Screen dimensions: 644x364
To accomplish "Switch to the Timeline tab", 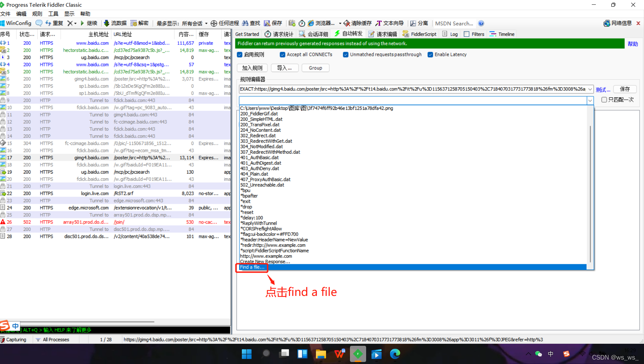I will (x=502, y=34).
